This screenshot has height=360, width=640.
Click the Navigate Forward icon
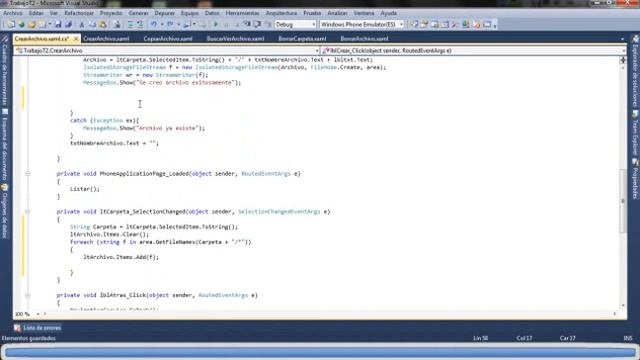tap(202, 24)
